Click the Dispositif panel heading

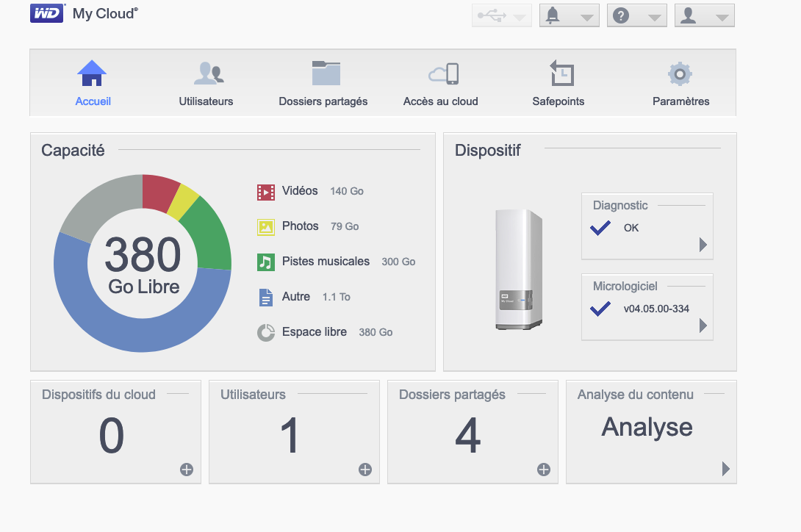point(488,150)
